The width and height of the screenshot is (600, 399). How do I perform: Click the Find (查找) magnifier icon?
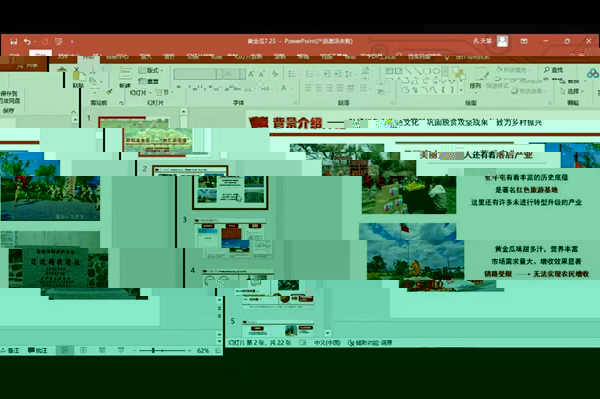(547, 70)
